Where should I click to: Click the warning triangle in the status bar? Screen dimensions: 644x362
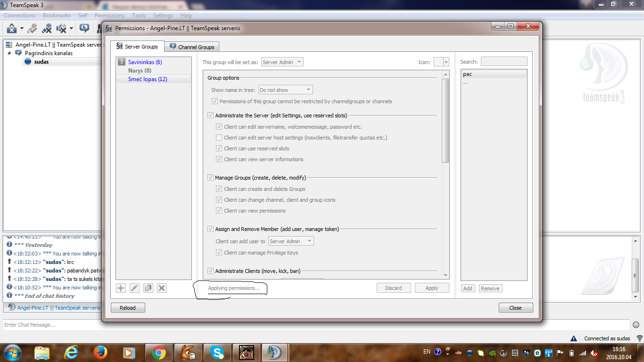pyautogui.click(x=574, y=338)
